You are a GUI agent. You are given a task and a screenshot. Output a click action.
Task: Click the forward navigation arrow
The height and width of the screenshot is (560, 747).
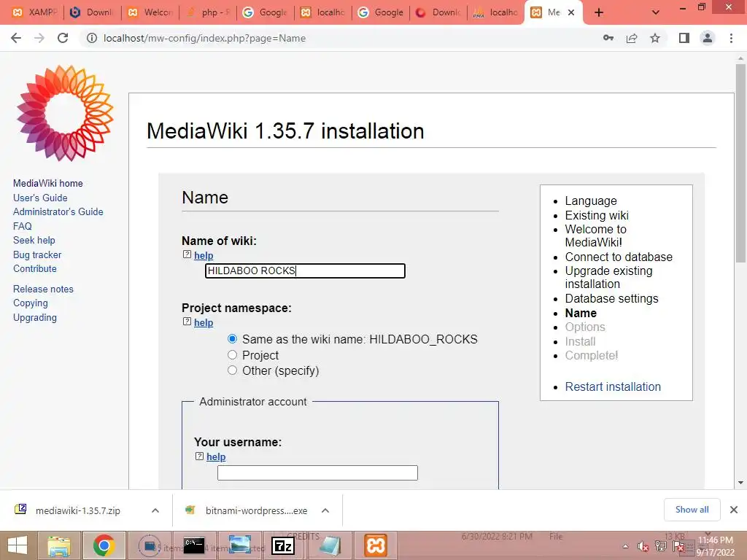39,38
